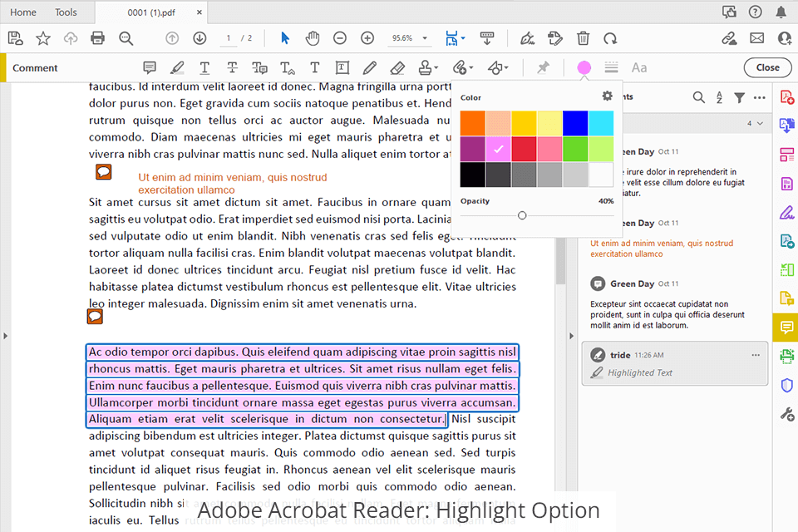Click the Opacity slider handle
The width and height of the screenshot is (798, 532).
click(522, 216)
